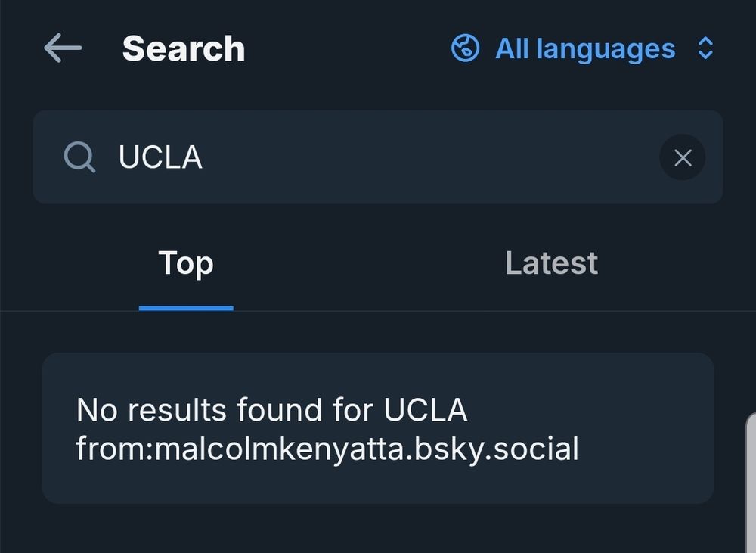Open the All languages dropdown
The image size is (756, 553).
pyautogui.click(x=584, y=48)
